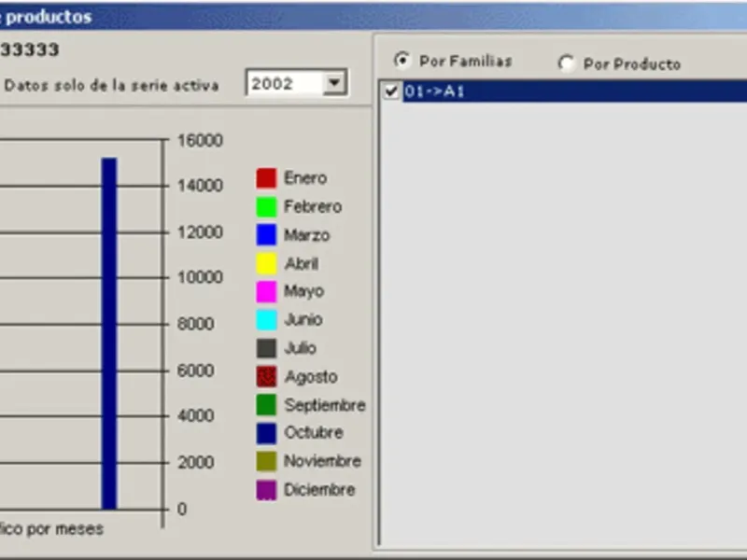Screen dimensions: 747x560
Task: Click the Enero legend label
Action: 305,178
